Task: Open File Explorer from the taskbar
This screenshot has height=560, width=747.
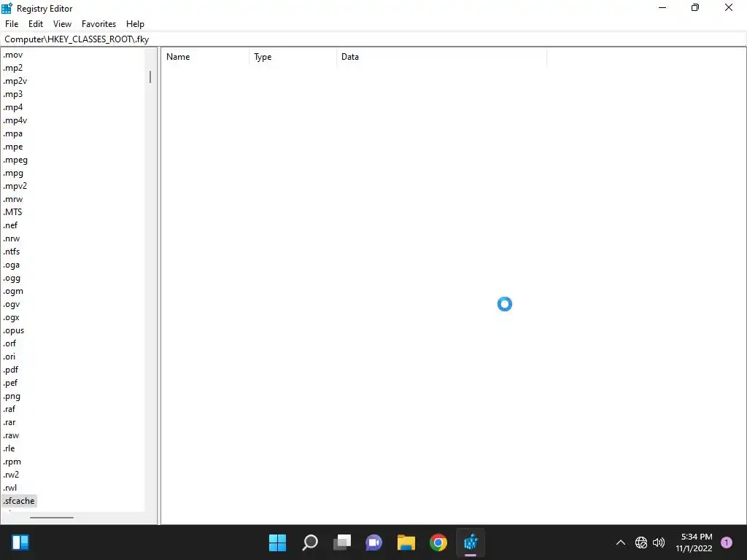Action: point(406,542)
